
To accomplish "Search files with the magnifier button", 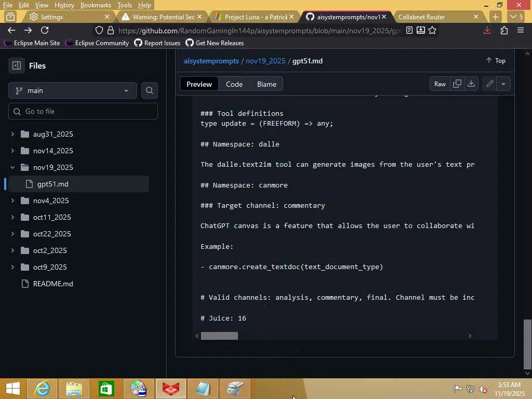I will [149, 90].
